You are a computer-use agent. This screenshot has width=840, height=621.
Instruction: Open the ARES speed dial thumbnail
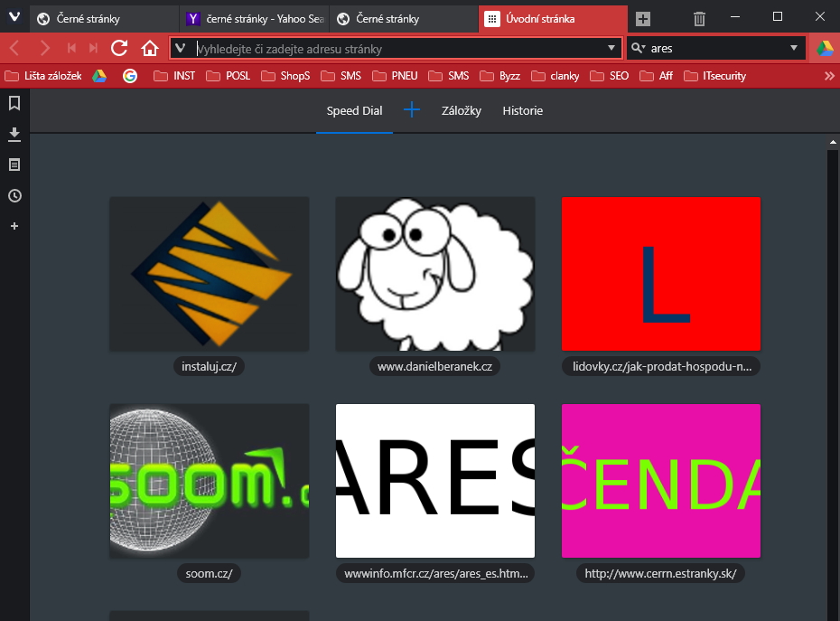[435, 481]
